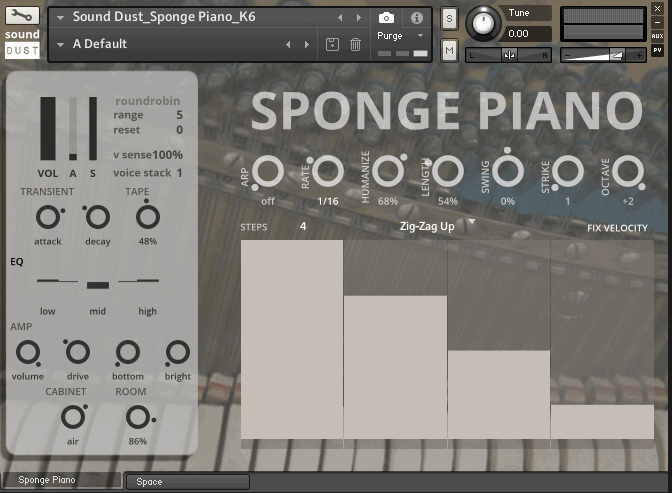Click the EQ low slider
Image resolution: width=672 pixels, height=493 pixels.
(x=57, y=281)
